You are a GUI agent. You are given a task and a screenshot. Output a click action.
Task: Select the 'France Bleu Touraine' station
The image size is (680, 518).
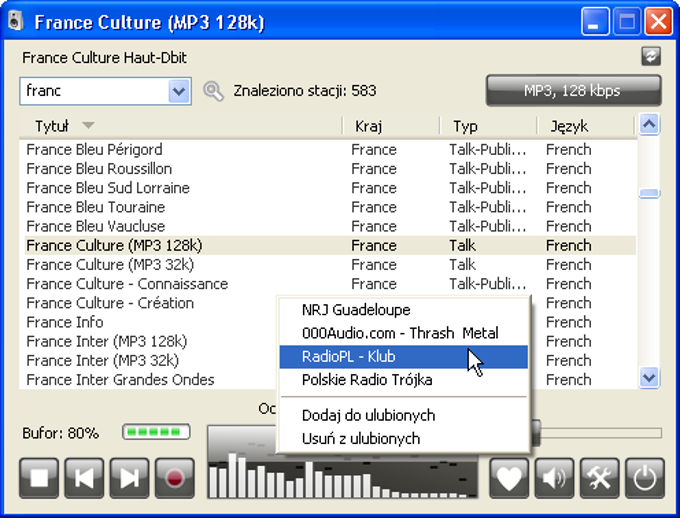click(x=328, y=207)
